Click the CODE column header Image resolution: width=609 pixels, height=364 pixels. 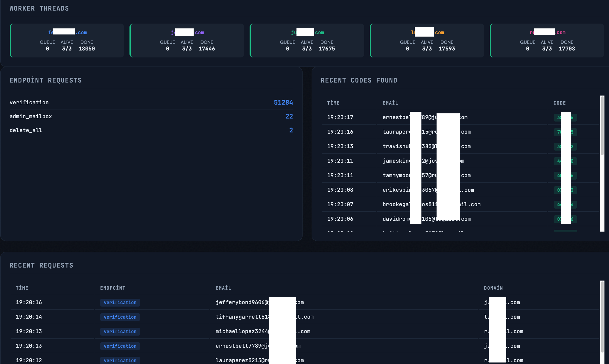tap(559, 103)
